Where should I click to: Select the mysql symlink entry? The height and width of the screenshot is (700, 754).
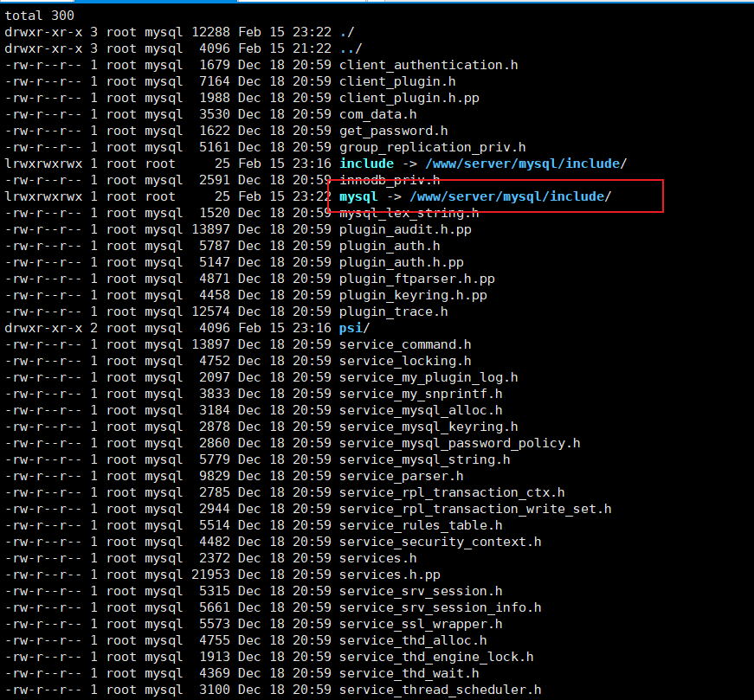click(x=358, y=196)
